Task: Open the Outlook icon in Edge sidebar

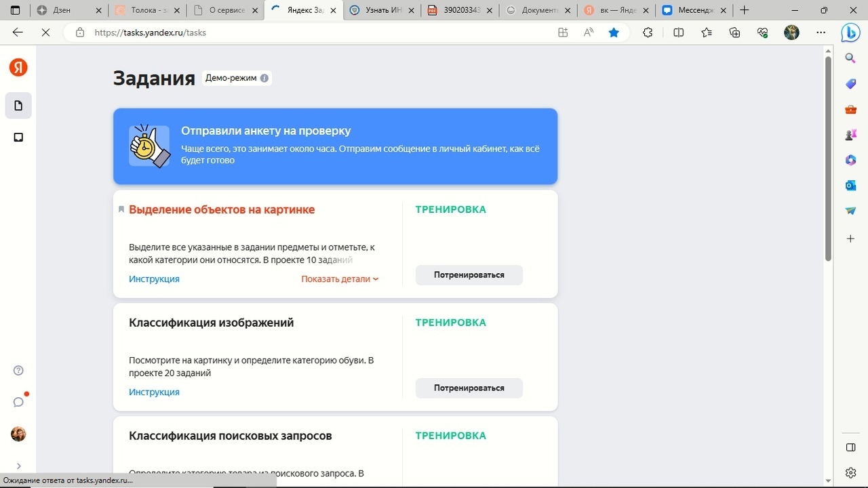Action: coord(850,185)
